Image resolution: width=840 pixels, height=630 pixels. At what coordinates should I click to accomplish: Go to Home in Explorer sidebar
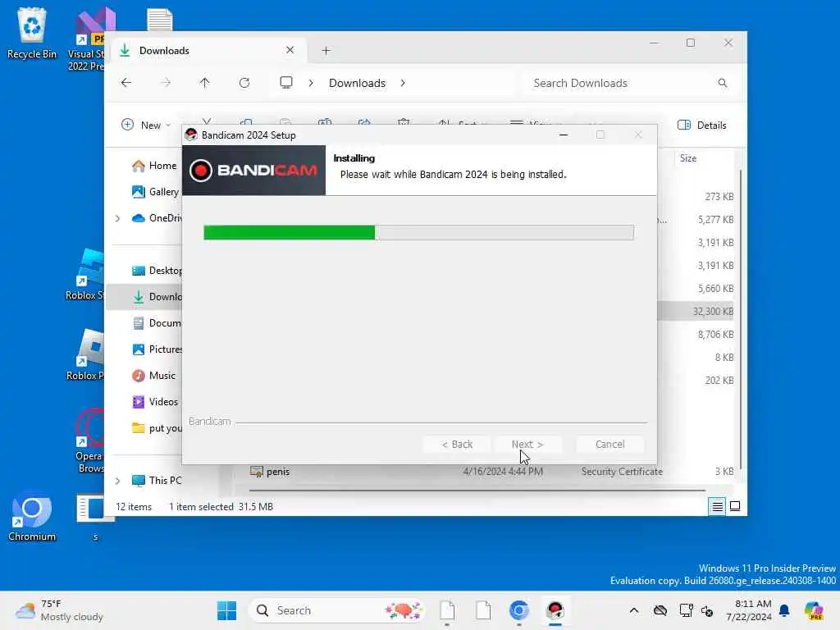click(154, 166)
